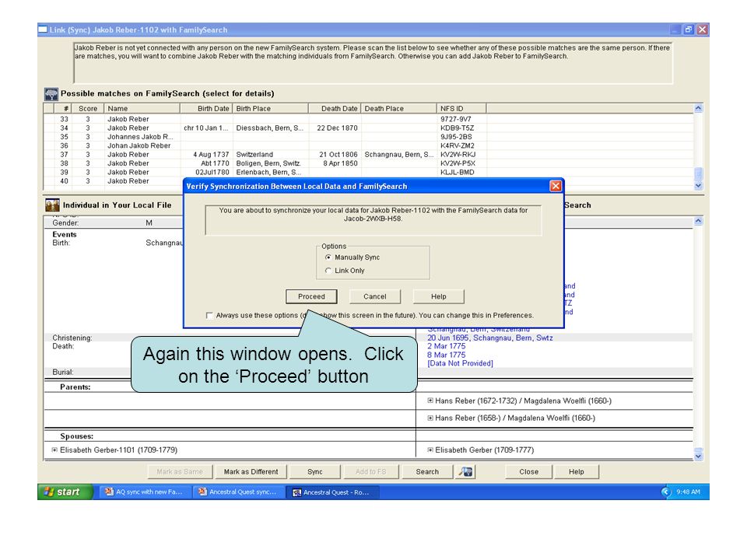Click the Death Place column header

(x=398, y=109)
